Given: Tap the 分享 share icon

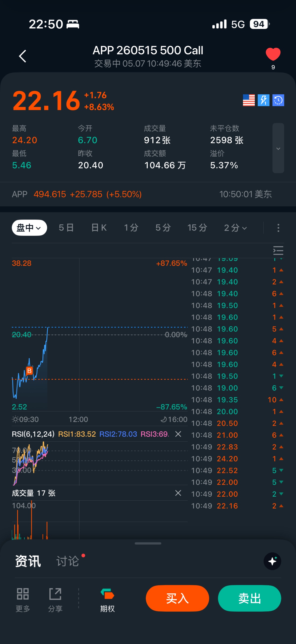Looking at the screenshot, I should [x=55, y=600].
